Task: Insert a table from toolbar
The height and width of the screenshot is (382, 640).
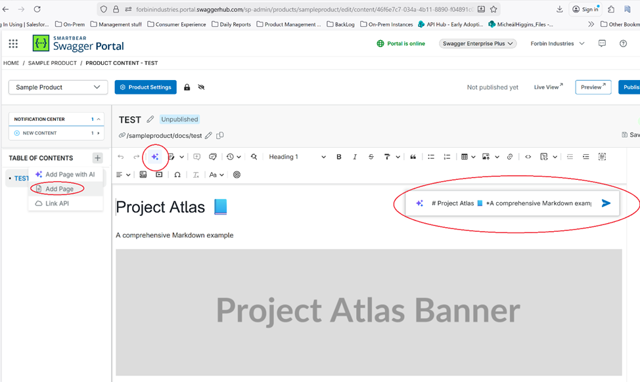Action: (464, 157)
